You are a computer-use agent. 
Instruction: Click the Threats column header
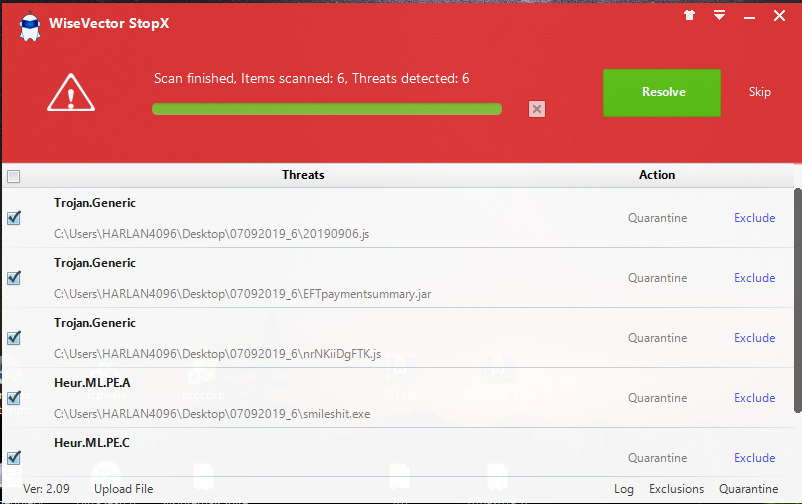click(x=303, y=175)
